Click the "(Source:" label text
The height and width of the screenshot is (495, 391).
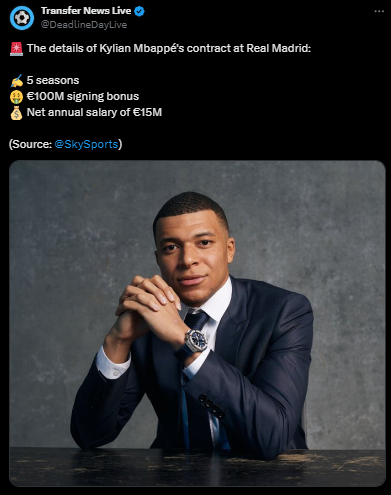point(30,144)
